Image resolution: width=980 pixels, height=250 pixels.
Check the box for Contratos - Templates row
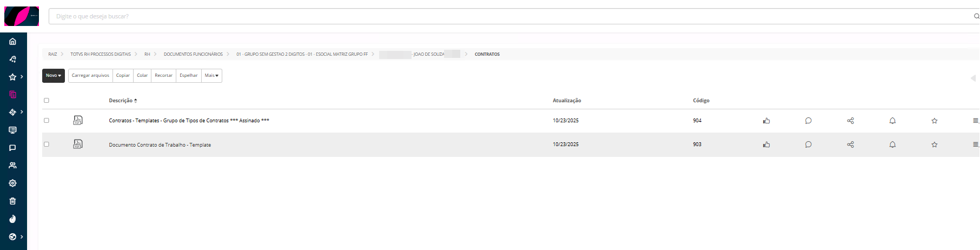(x=47, y=120)
